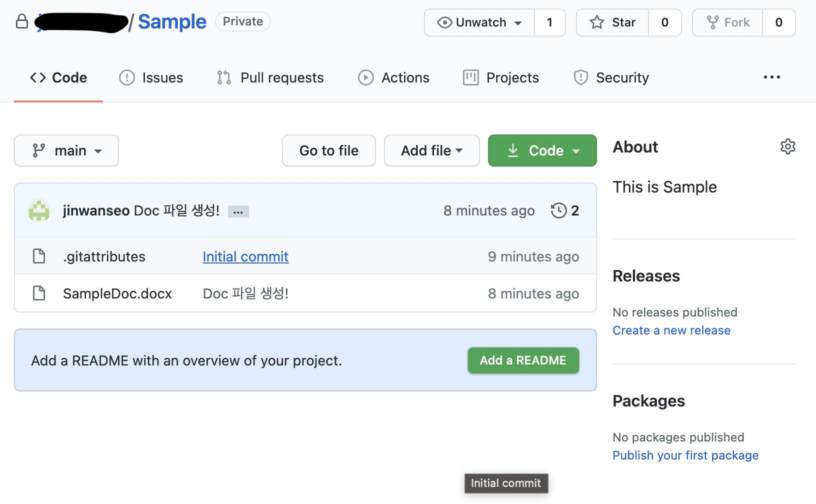816x504 pixels.
Task: Open the Sample repository link
Action: [x=172, y=21]
